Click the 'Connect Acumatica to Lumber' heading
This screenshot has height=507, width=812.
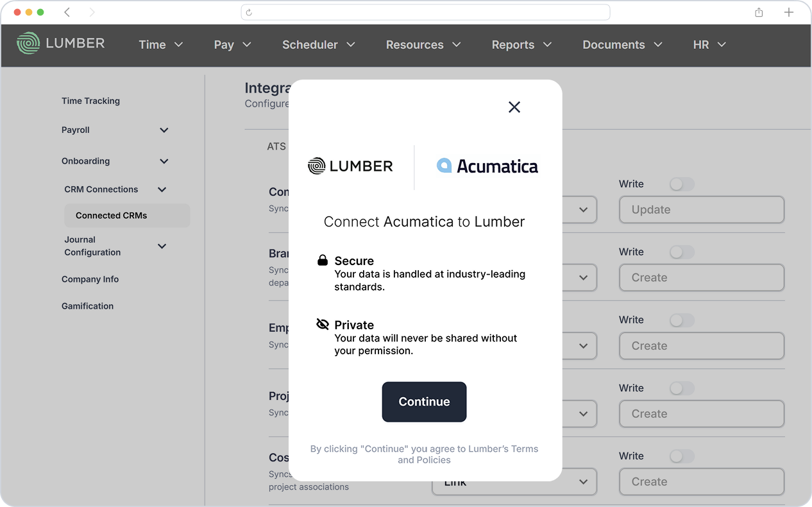424,222
